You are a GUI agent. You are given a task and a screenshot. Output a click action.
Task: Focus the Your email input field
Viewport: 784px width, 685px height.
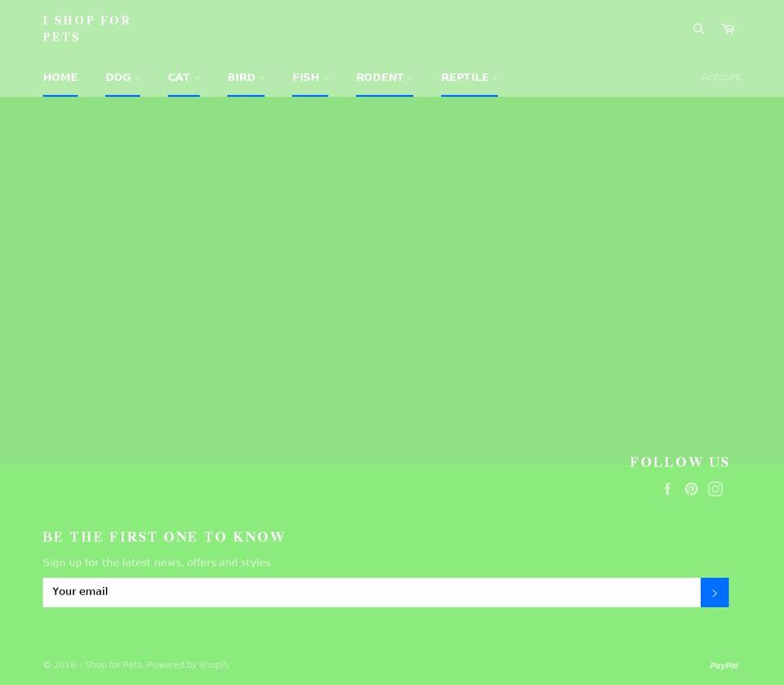[372, 593]
